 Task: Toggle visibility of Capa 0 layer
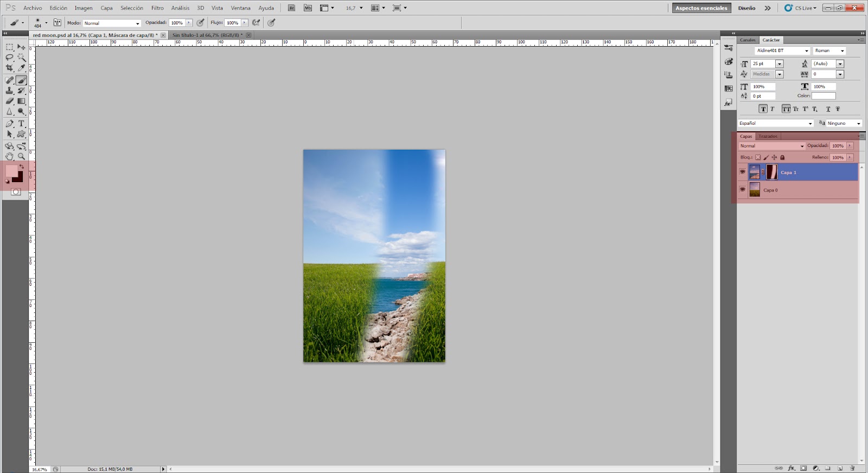tap(742, 190)
